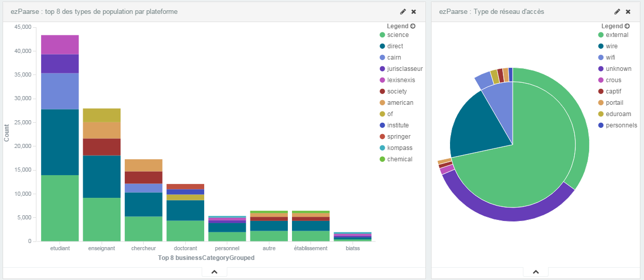The width and height of the screenshot is (644, 280).
Task: Collapse the pie chart Legend arrow icon
Action: (x=627, y=26)
